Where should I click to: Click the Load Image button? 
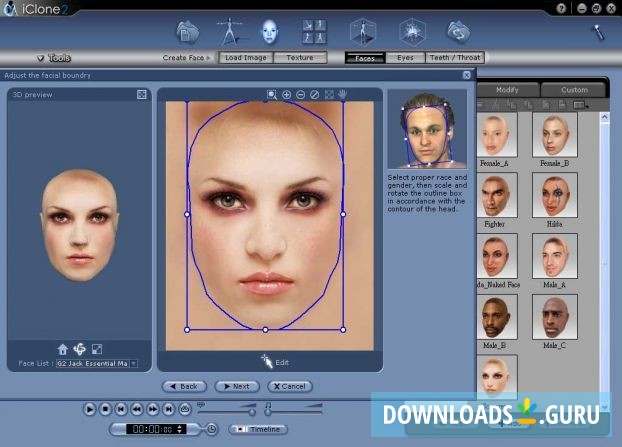(246, 58)
